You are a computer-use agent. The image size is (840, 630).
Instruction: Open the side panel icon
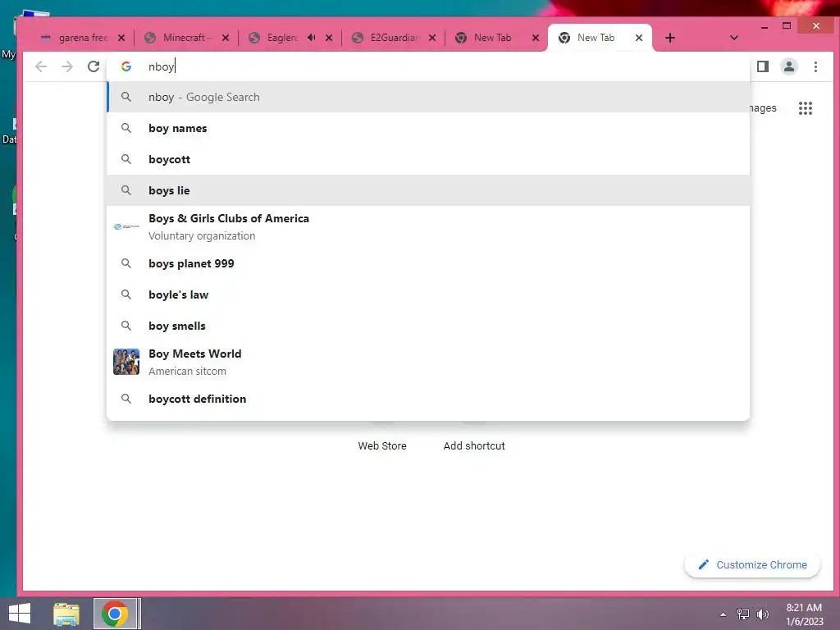[x=762, y=66]
